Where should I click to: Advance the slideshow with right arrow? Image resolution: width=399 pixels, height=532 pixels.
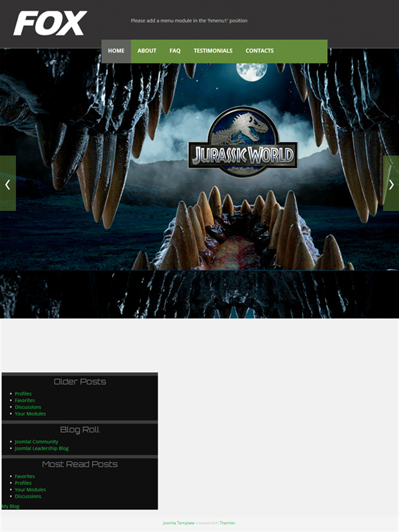pos(391,183)
